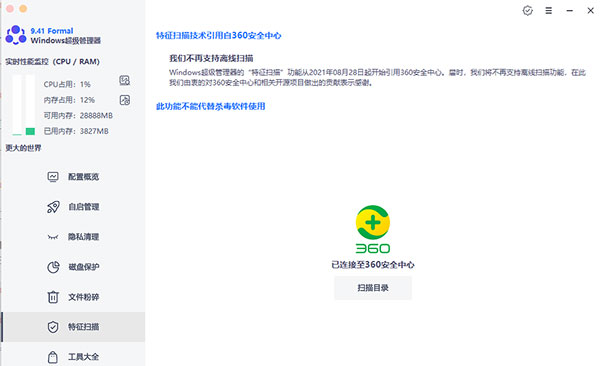Screen dimensions: 600x366
Task: Click the green memory usage bar
Action: click(x=30, y=131)
